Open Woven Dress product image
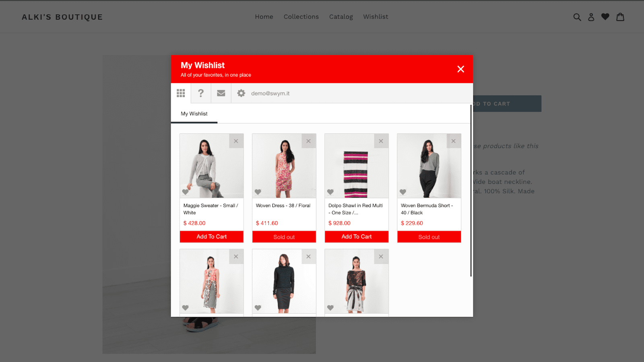This screenshot has height=362, width=644. tap(284, 166)
